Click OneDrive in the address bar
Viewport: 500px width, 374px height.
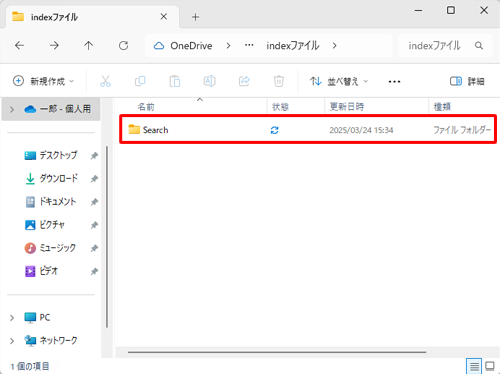point(191,46)
